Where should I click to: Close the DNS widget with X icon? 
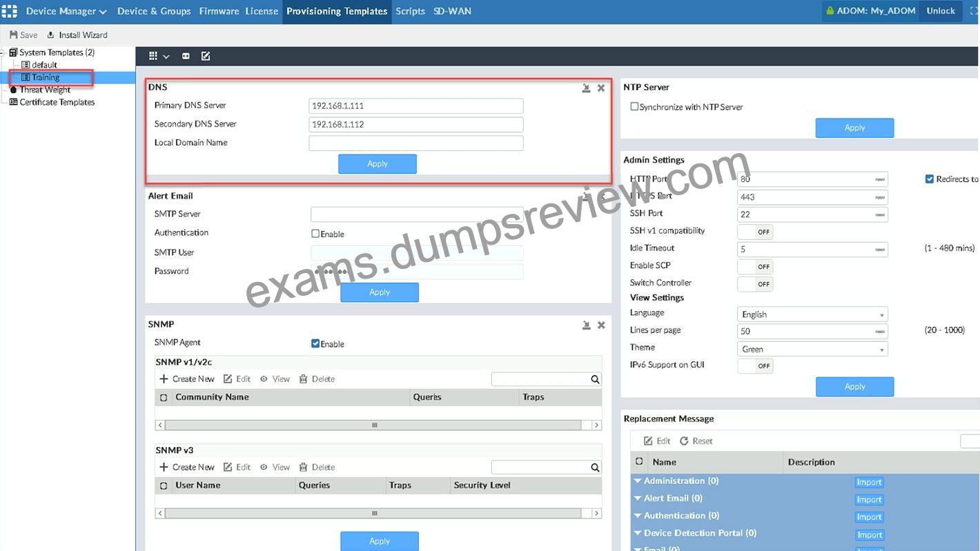[601, 88]
